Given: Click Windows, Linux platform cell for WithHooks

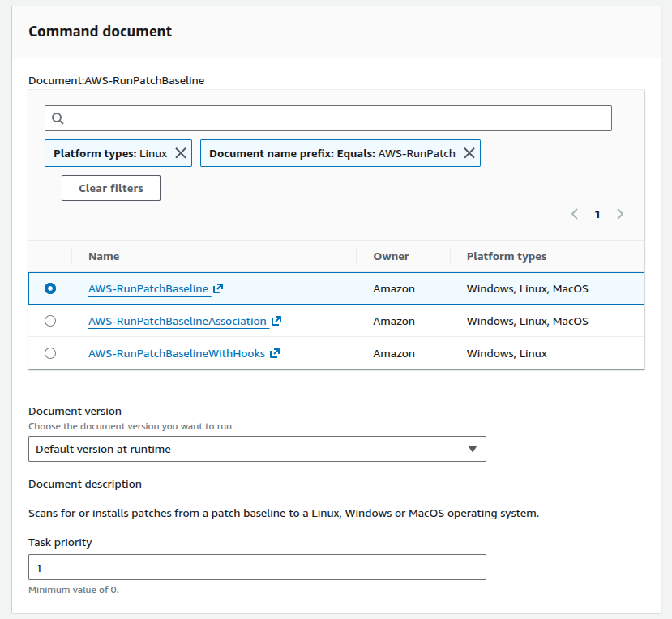Looking at the screenshot, I should click(x=507, y=354).
